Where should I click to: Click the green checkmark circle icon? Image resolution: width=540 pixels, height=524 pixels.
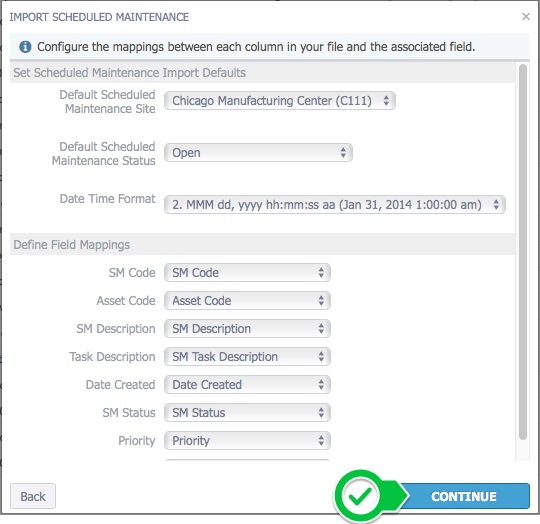click(360, 496)
